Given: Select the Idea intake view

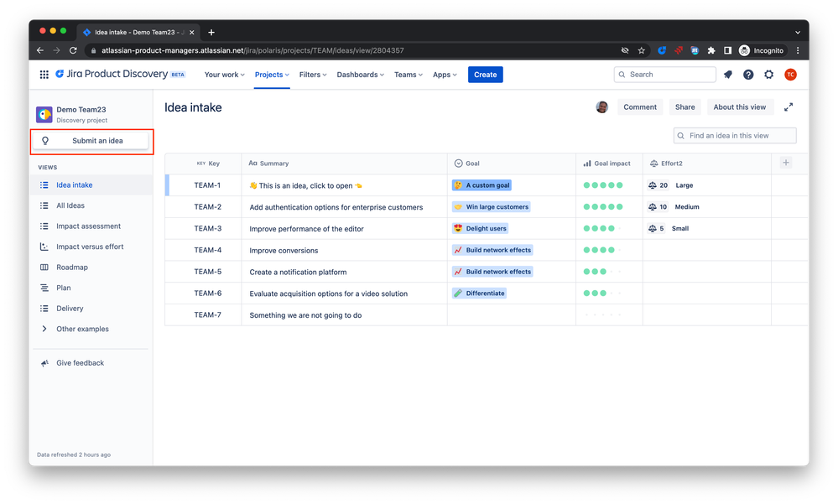Looking at the screenshot, I should [91, 185].
